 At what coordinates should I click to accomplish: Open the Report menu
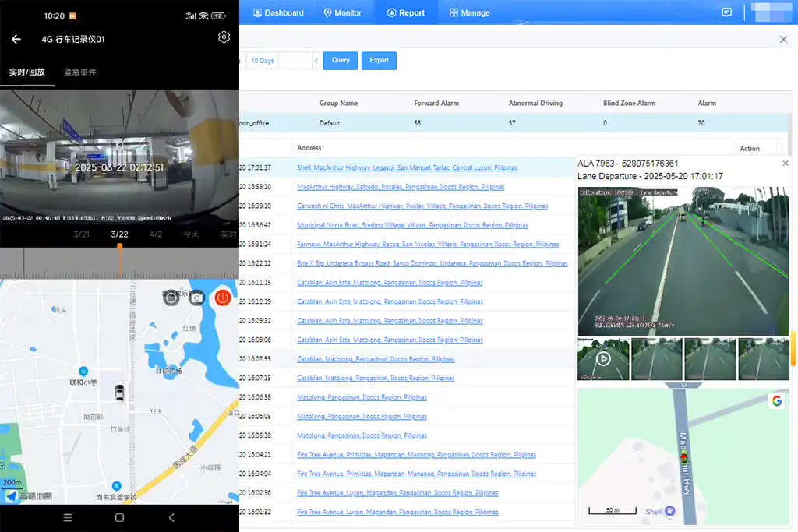(406, 12)
